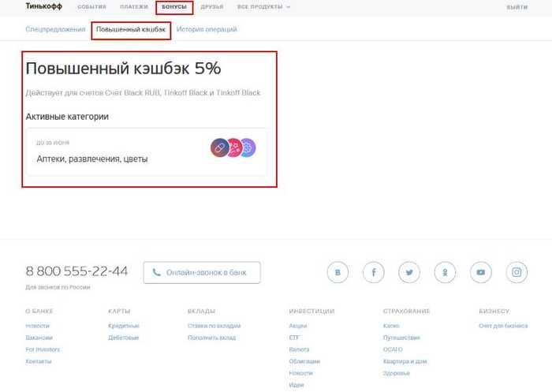Open the Платежи menu item
Screen dimensions: 552x392
click(x=134, y=6)
